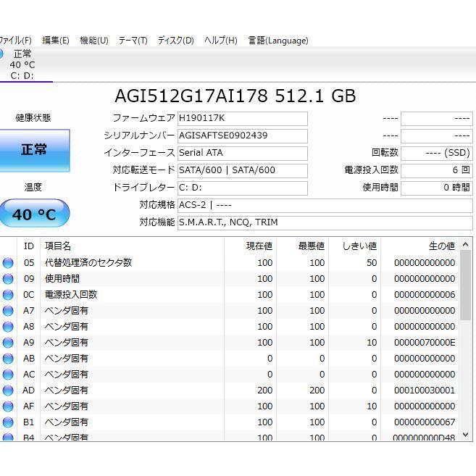
Task: Open the テーマ(T) menu
Action: [133, 41]
